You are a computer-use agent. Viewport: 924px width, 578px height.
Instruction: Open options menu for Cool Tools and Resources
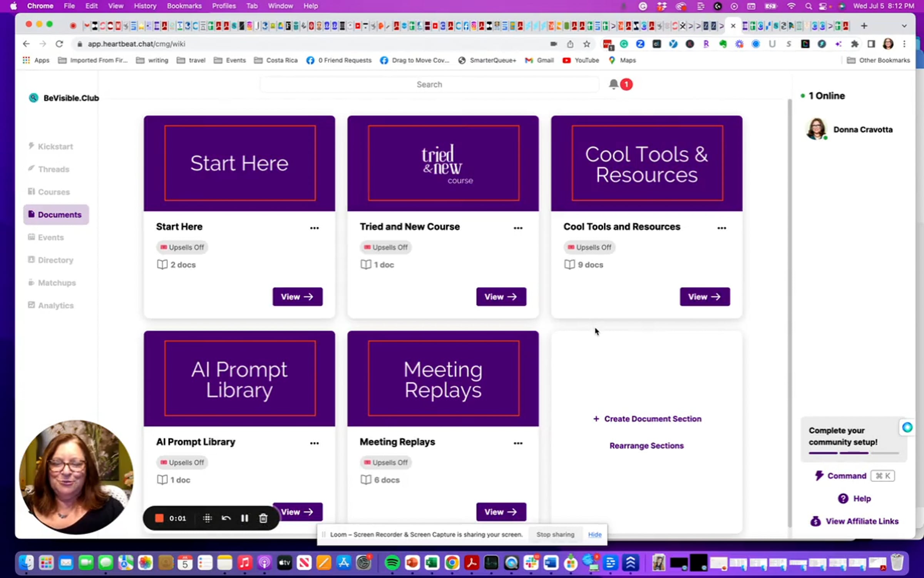[721, 228]
